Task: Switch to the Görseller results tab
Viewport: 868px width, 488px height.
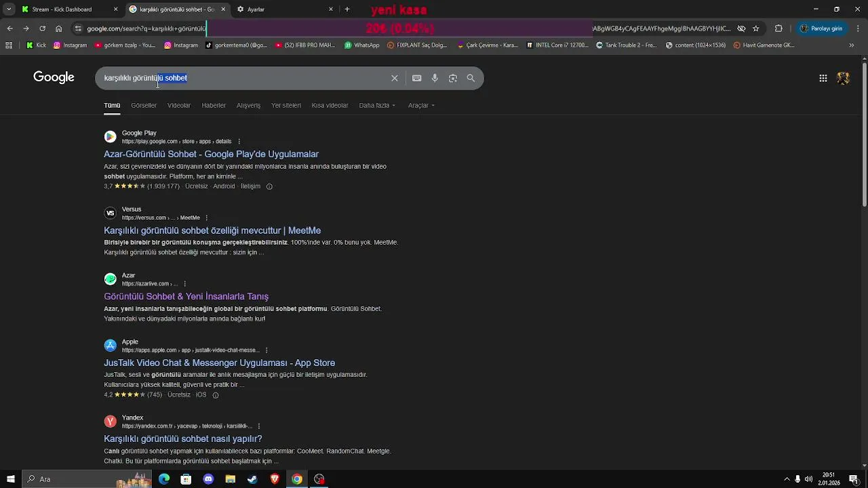Action: pyautogui.click(x=144, y=106)
